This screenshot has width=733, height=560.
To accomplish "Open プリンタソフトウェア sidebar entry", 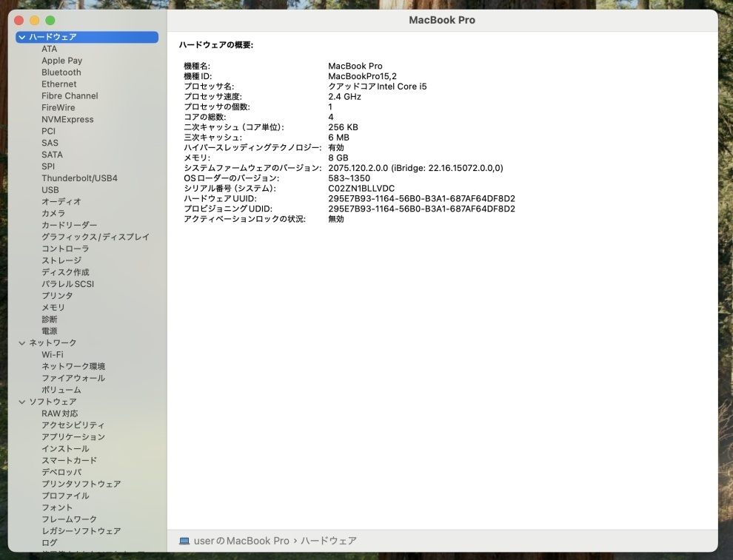I will [81, 485].
